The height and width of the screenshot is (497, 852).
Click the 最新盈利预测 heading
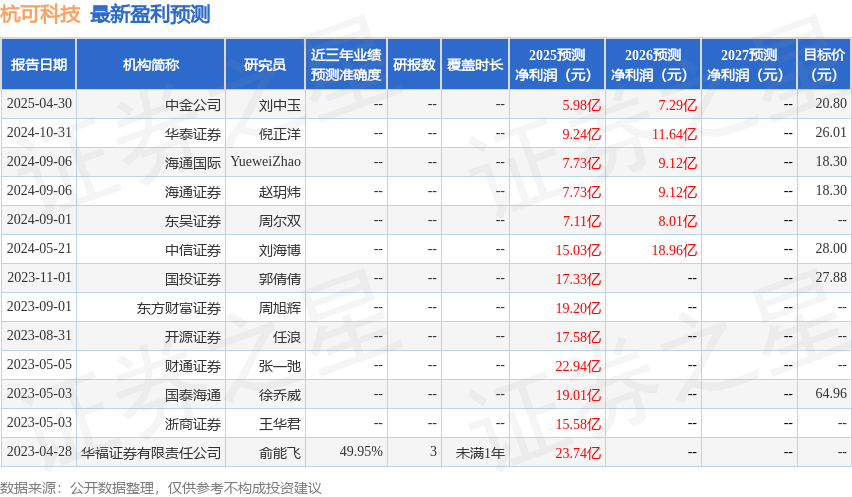coord(150,14)
